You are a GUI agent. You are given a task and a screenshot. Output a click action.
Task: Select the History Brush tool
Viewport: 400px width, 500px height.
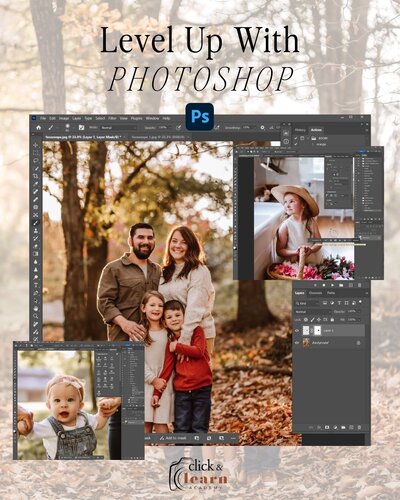(36, 238)
